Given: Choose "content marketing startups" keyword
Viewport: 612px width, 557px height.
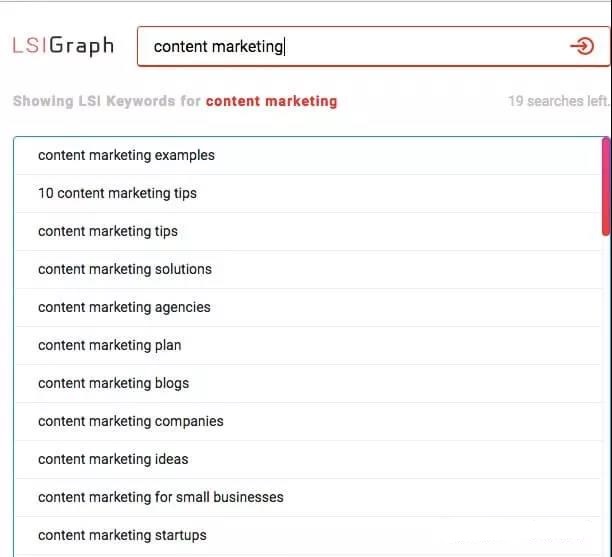Looking at the screenshot, I should (x=122, y=535).
